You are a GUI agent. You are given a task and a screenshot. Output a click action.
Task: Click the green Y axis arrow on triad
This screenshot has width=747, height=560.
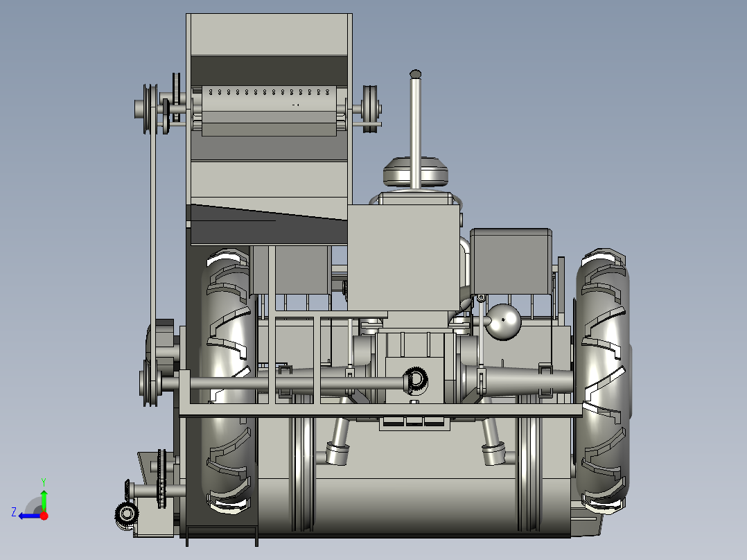click(44, 499)
